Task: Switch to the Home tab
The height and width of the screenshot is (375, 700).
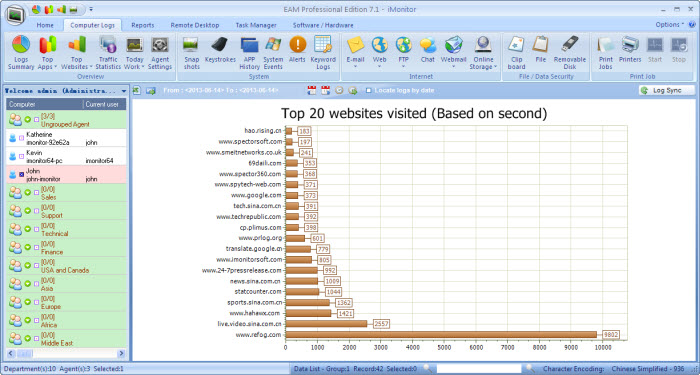Action: point(45,25)
